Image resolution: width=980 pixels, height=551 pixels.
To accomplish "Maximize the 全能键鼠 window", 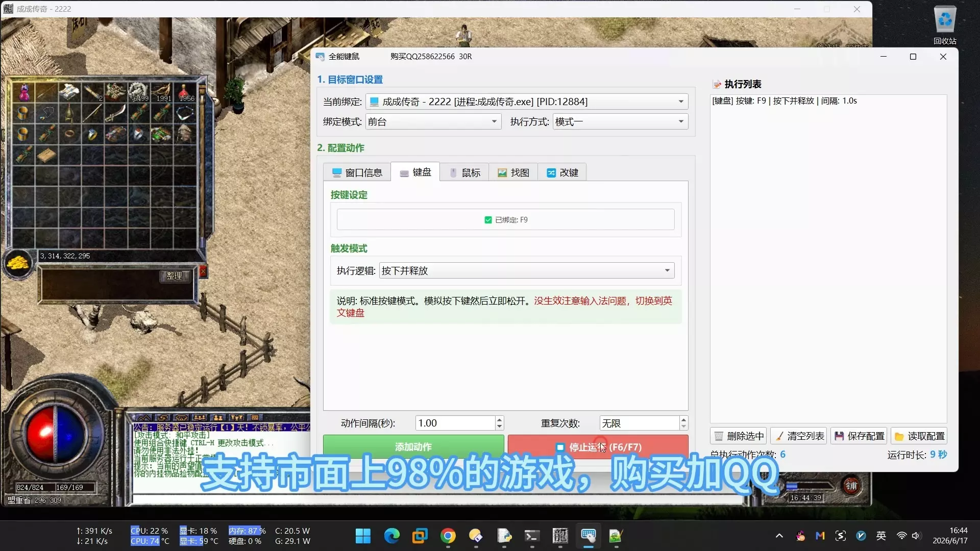I will (913, 57).
